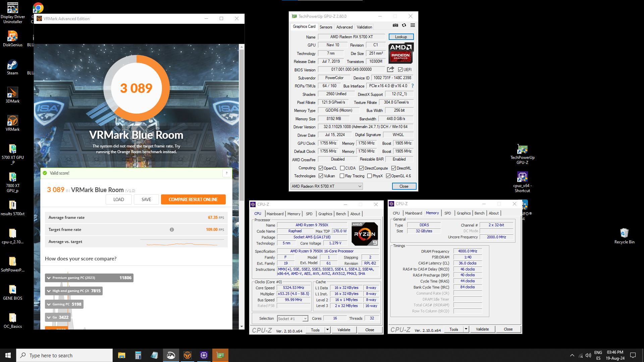The height and width of the screenshot is (362, 644).
Task: Open Socket #1 selection dropdown
Action: [292, 319]
